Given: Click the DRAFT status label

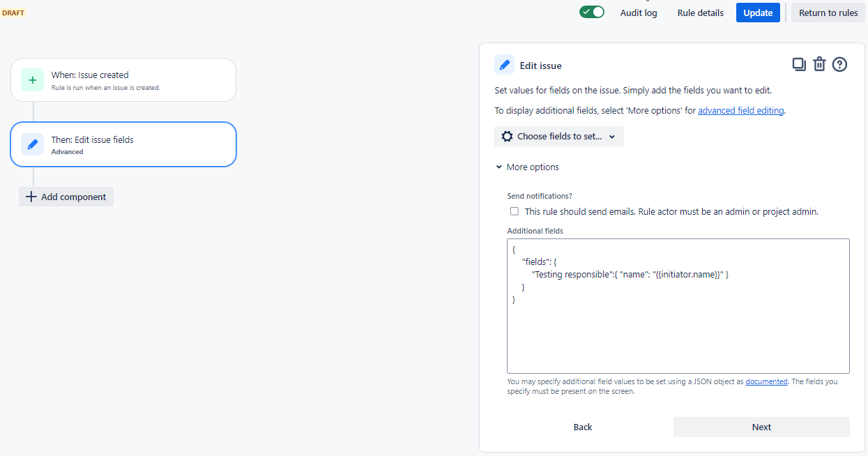Looking at the screenshot, I should pos(13,13).
